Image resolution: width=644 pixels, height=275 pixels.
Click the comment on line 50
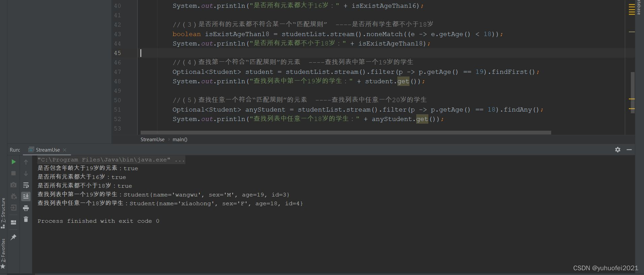(299, 100)
